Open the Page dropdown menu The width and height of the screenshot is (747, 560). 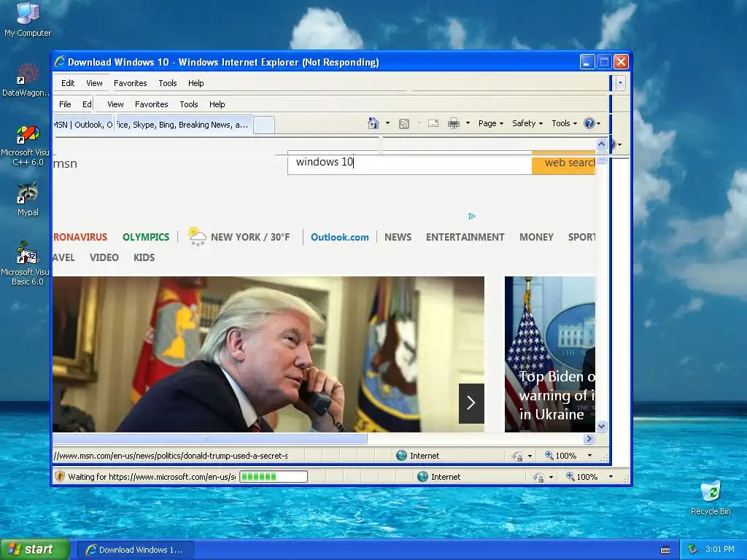tap(491, 123)
